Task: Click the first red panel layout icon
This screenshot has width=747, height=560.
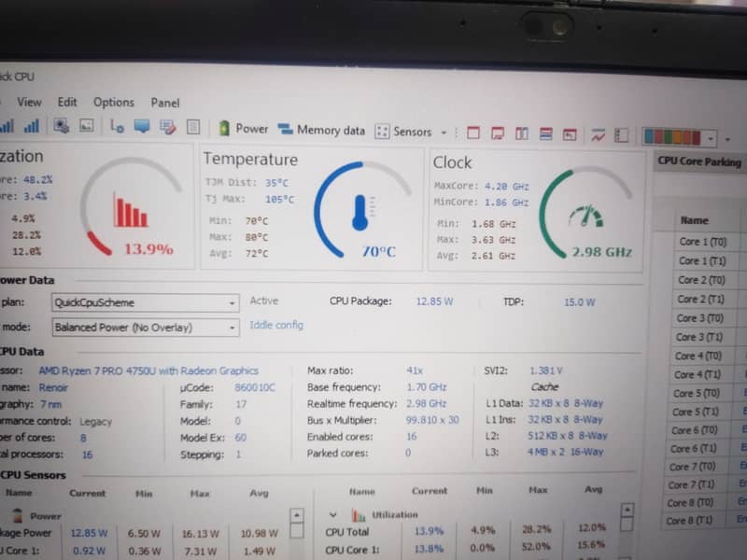Action: pyautogui.click(x=472, y=133)
